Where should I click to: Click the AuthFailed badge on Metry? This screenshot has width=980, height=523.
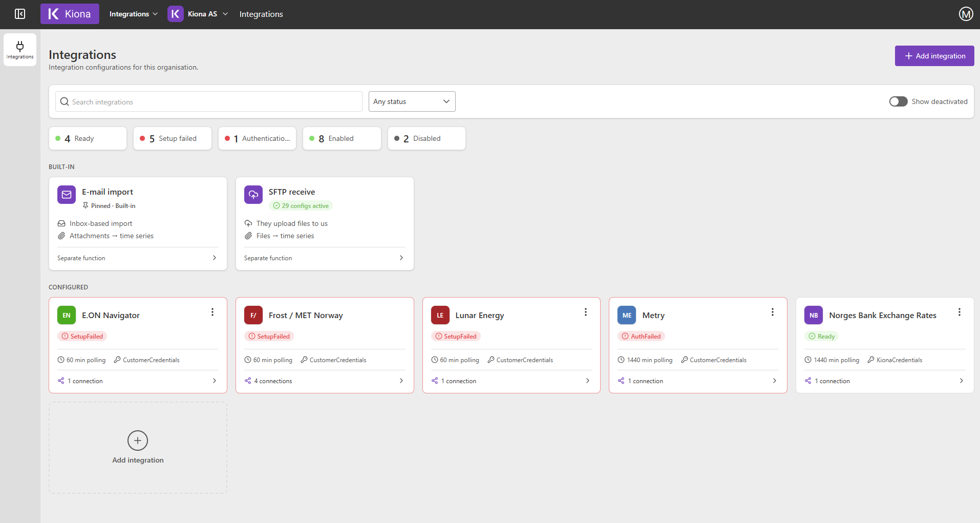coord(641,336)
